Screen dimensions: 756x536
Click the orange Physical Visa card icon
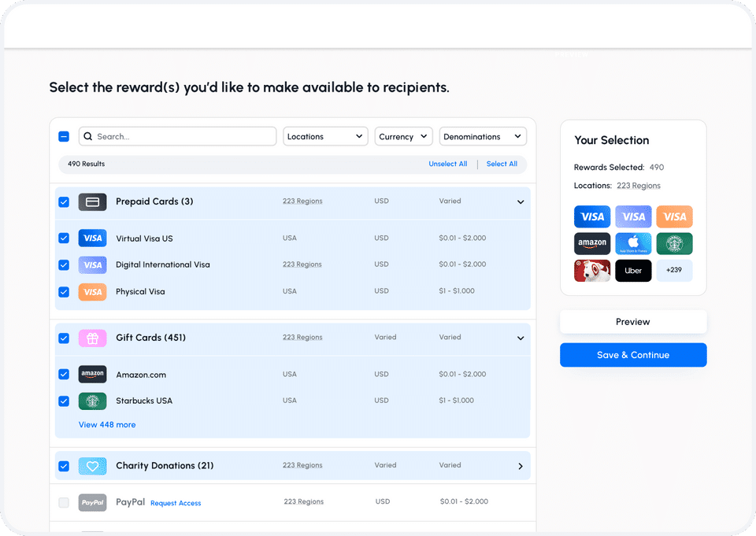point(92,292)
